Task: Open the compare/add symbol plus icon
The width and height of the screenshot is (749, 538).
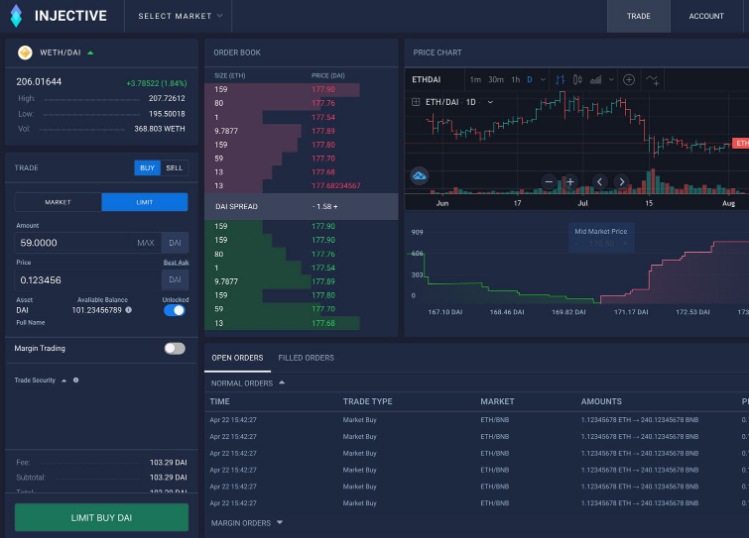Action: (629, 80)
